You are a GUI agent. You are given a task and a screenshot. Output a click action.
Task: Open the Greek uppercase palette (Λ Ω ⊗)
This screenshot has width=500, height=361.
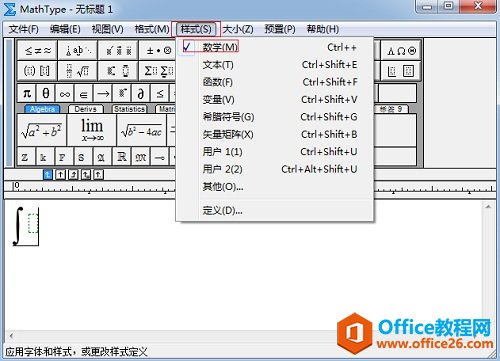click(x=401, y=51)
